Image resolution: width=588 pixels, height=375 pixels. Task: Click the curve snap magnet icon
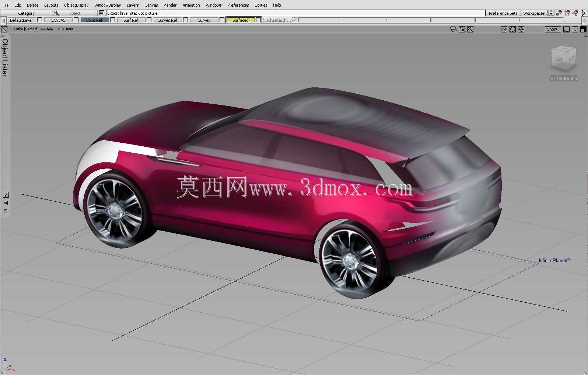(x=575, y=13)
